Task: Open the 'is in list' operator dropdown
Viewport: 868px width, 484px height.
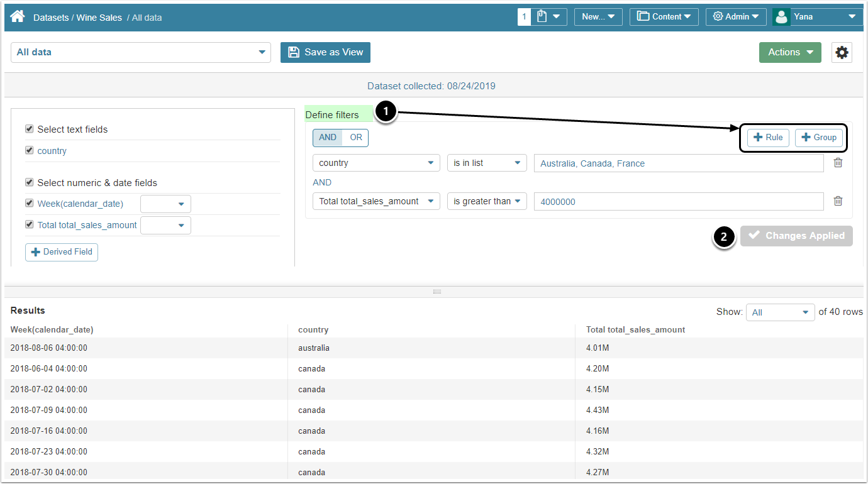Action: click(487, 163)
